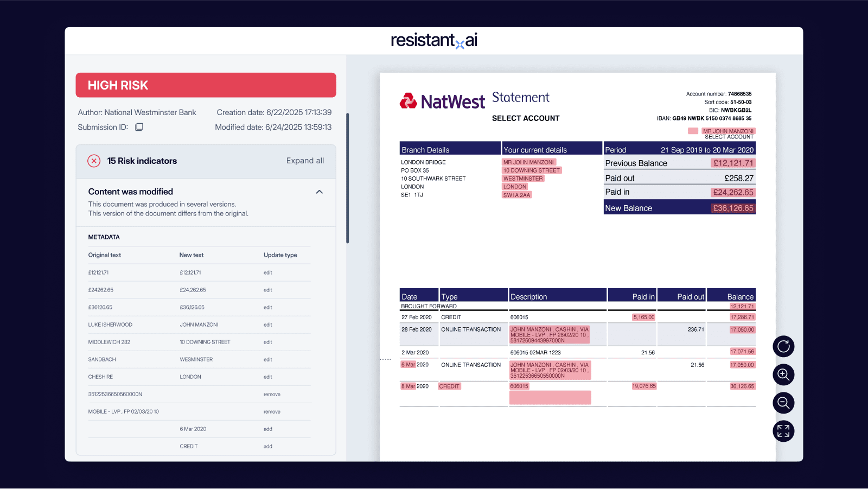The image size is (868, 489).
Task: Click the Update type column header
Action: [280, 255]
